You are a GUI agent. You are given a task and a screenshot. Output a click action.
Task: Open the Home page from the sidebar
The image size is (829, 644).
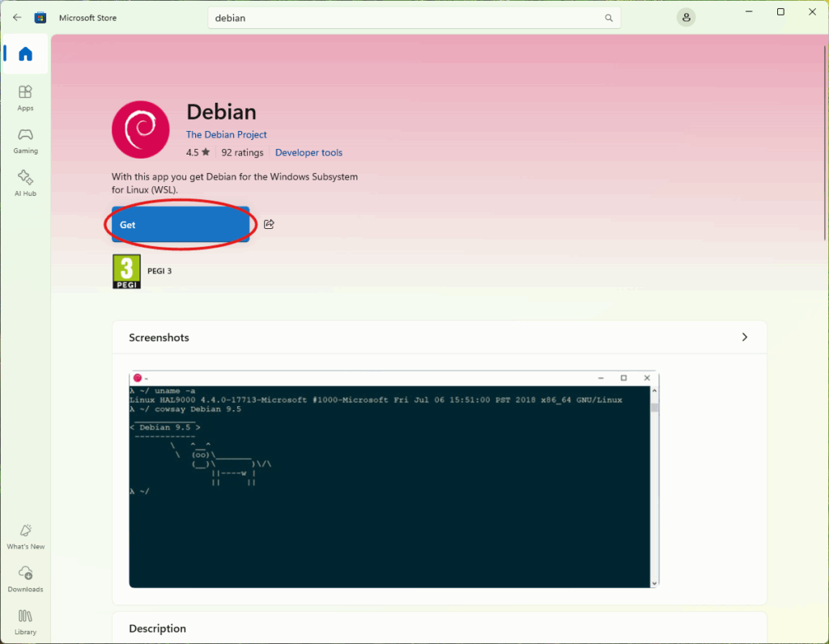click(25, 54)
